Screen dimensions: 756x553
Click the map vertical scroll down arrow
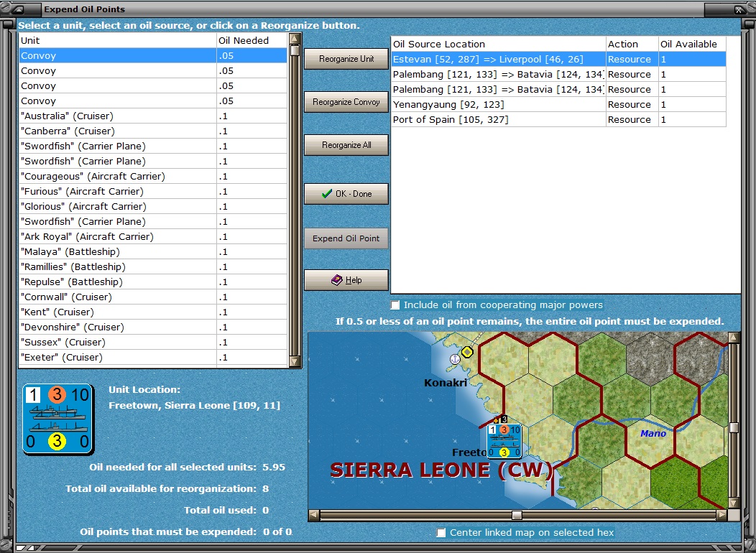pos(734,503)
